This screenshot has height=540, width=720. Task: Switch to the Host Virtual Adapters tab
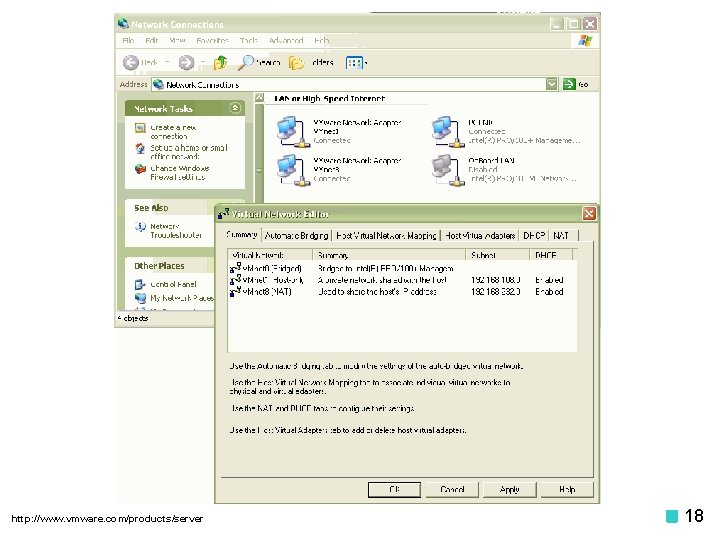(480, 236)
